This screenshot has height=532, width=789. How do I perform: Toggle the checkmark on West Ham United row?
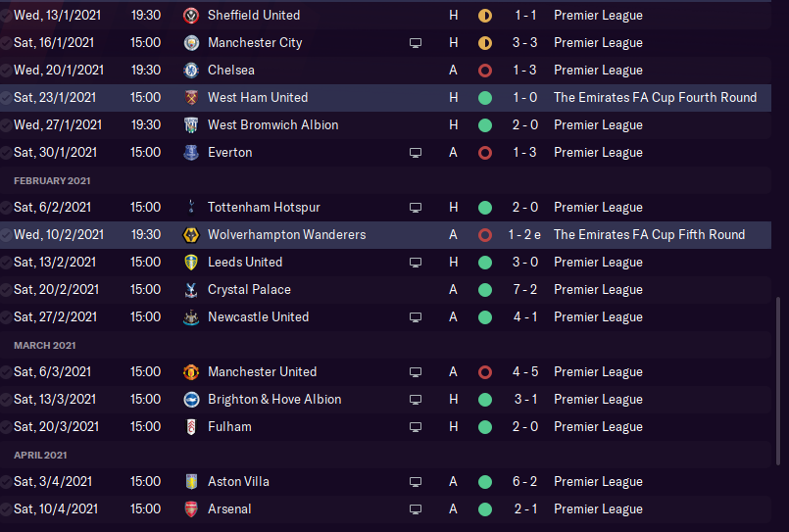click(x=6, y=98)
